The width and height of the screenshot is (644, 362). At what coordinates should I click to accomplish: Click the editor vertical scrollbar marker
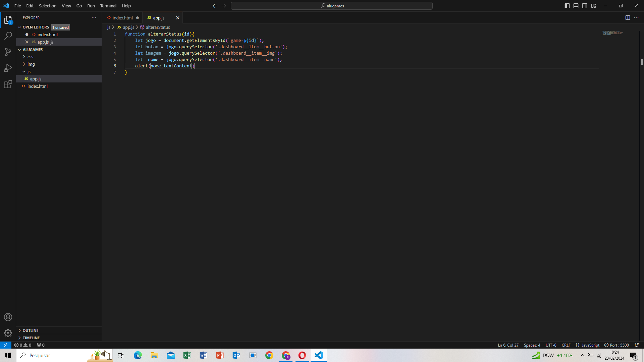click(x=642, y=62)
